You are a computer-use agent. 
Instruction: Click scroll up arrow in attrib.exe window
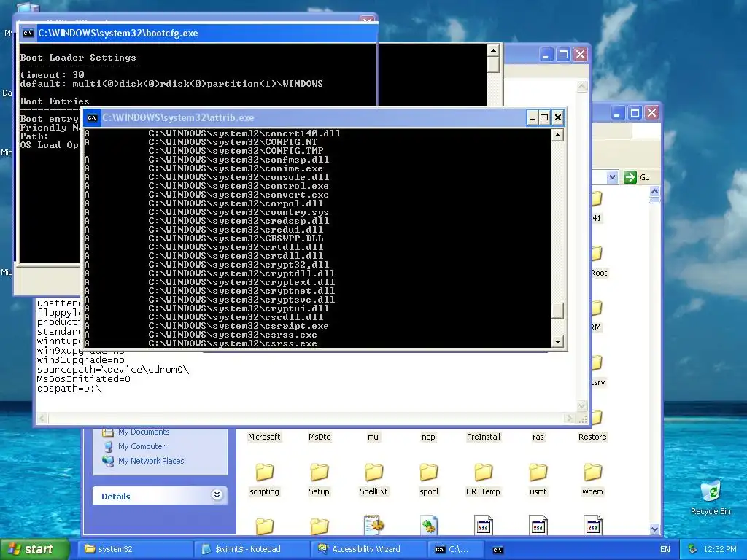tap(557, 135)
